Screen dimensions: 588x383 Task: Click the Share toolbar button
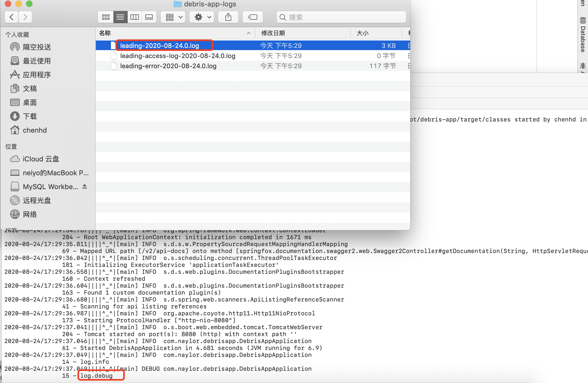pos(228,17)
